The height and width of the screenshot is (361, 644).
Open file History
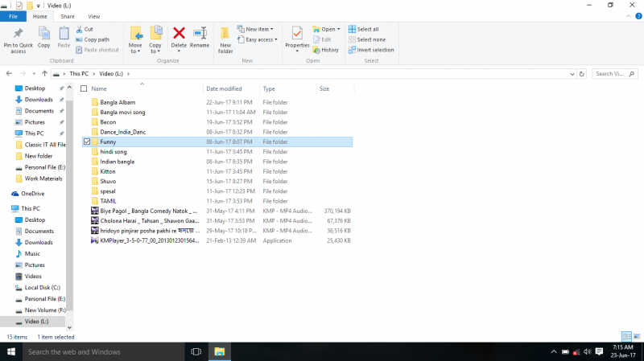(x=326, y=50)
